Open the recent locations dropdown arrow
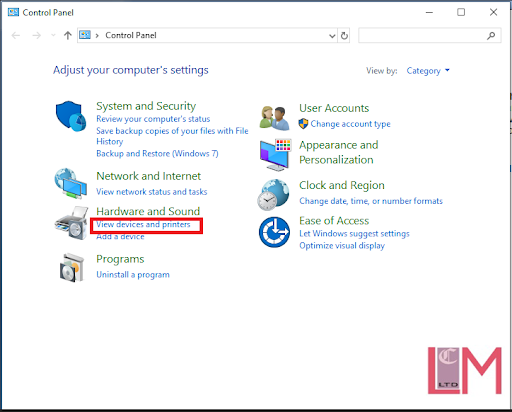 [x=53, y=35]
